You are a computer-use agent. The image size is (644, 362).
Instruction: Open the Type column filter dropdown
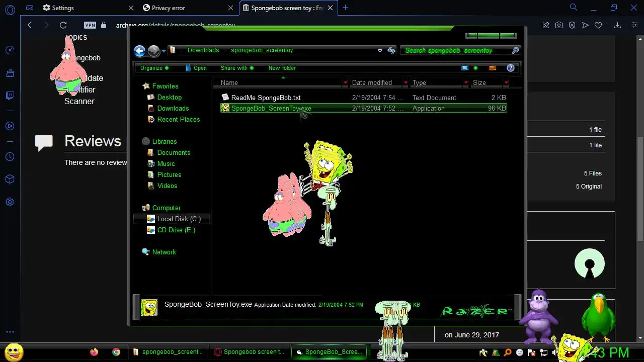466,82
